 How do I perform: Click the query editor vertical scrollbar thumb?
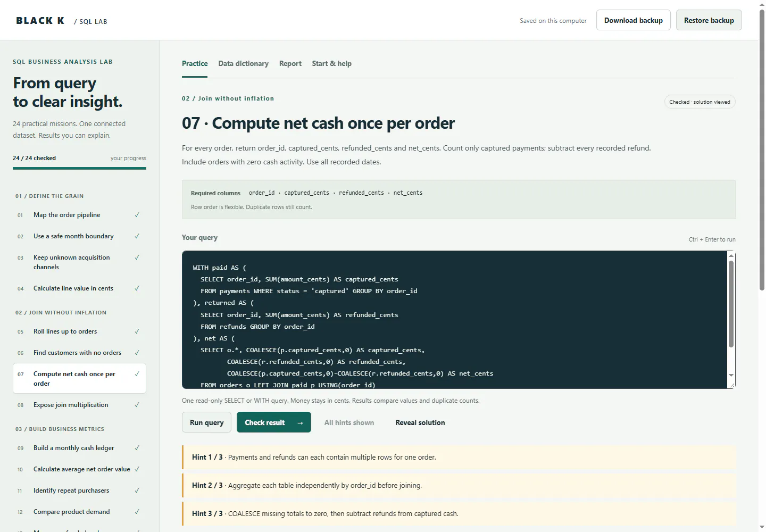coord(731,304)
